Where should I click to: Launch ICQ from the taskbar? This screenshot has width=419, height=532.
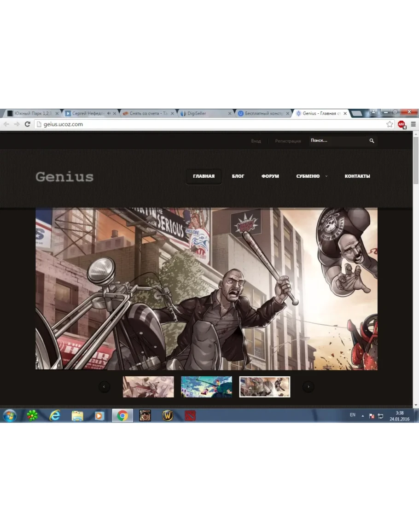pos(32,415)
